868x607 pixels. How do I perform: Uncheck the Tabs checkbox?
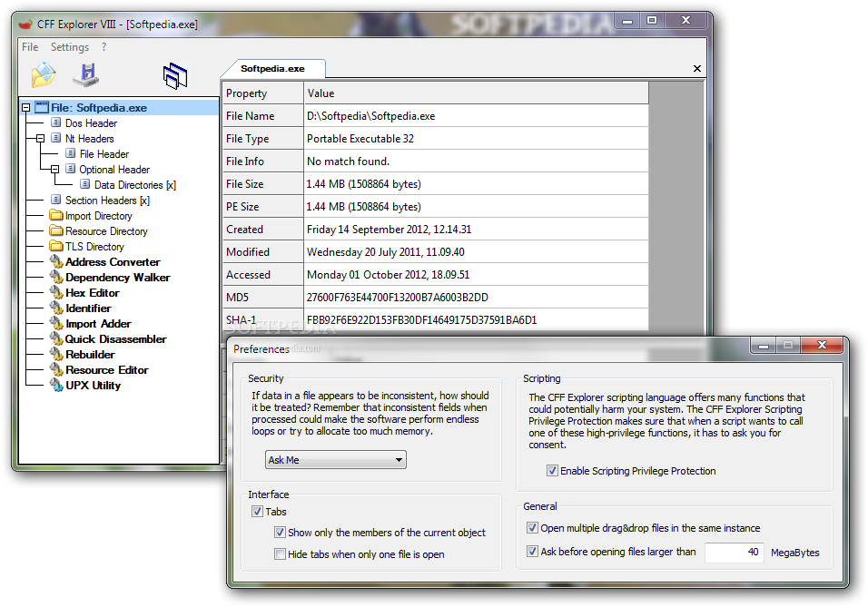tap(257, 511)
